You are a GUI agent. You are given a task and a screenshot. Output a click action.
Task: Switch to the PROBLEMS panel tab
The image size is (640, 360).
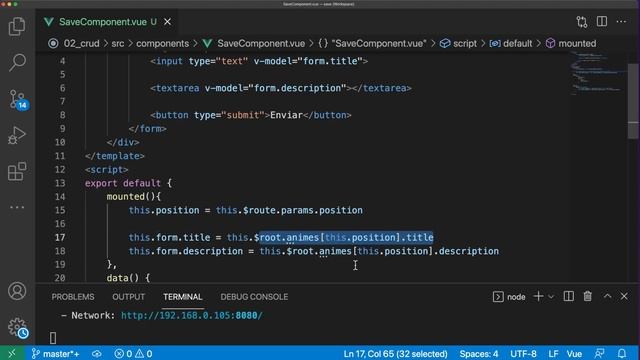pos(73,297)
